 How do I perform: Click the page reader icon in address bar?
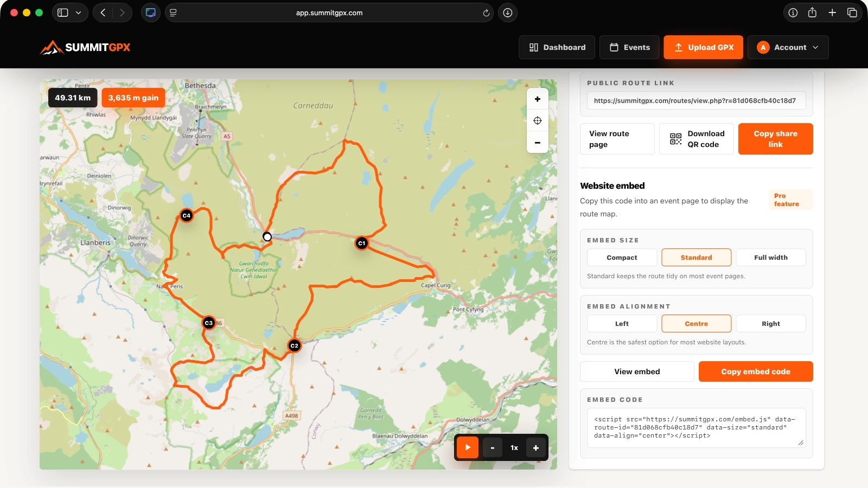pos(173,12)
